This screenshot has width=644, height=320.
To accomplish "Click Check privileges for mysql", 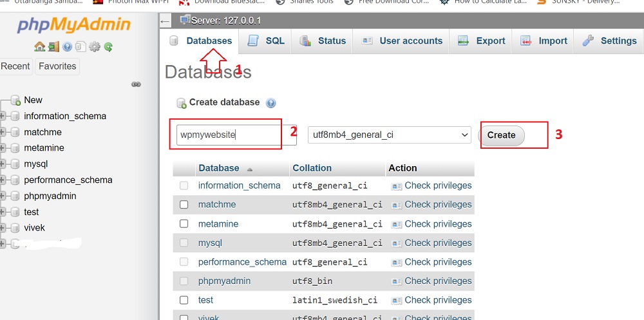I will (431, 243).
